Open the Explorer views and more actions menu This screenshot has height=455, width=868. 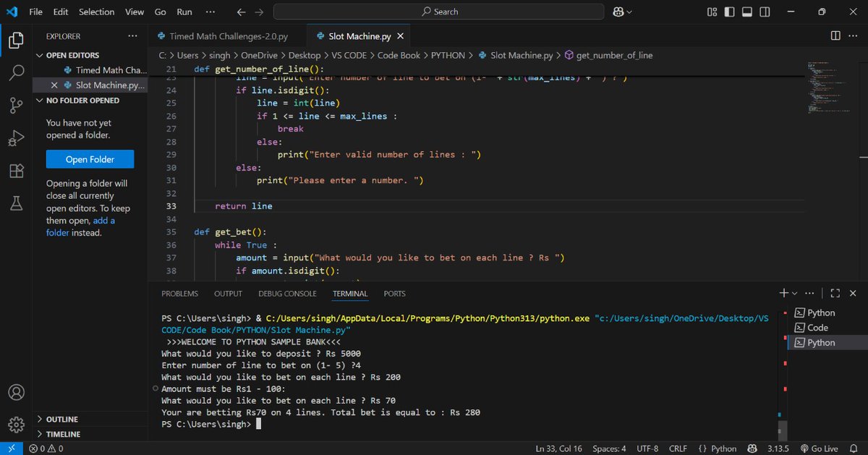tap(132, 35)
